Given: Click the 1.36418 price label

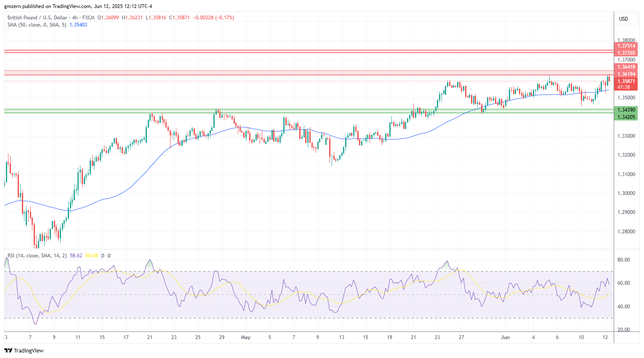Looking at the screenshot, I should pos(626,67).
